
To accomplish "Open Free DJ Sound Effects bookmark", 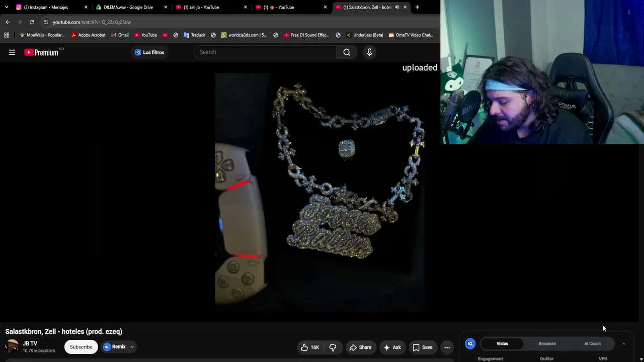I will [306, 35].
